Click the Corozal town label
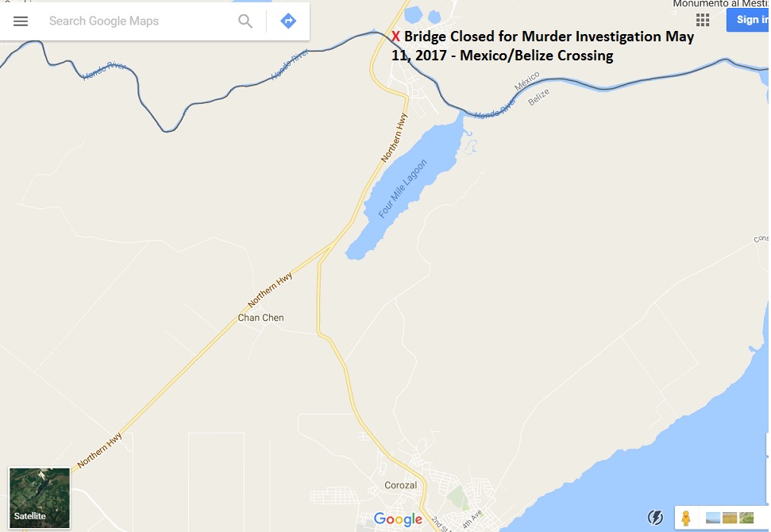The width and height of the screenshot is (771, 532). pyautogui.click(x=400, y=485)
